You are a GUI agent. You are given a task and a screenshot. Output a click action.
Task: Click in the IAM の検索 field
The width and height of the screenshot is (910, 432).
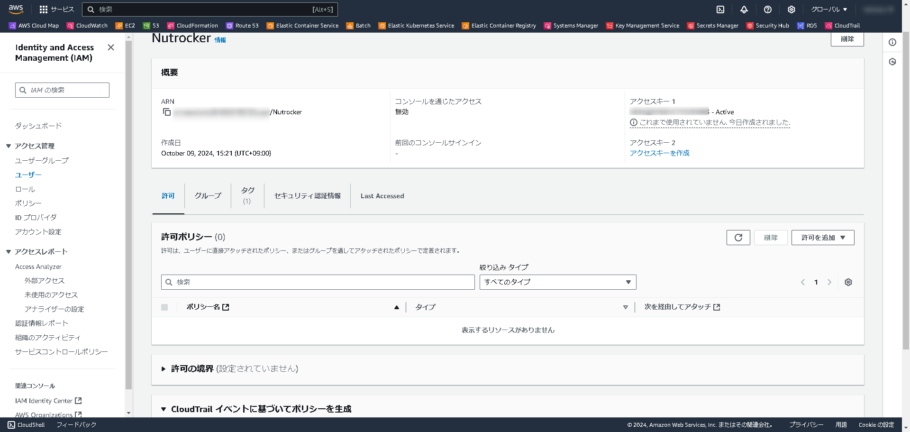tap(62, 90)
